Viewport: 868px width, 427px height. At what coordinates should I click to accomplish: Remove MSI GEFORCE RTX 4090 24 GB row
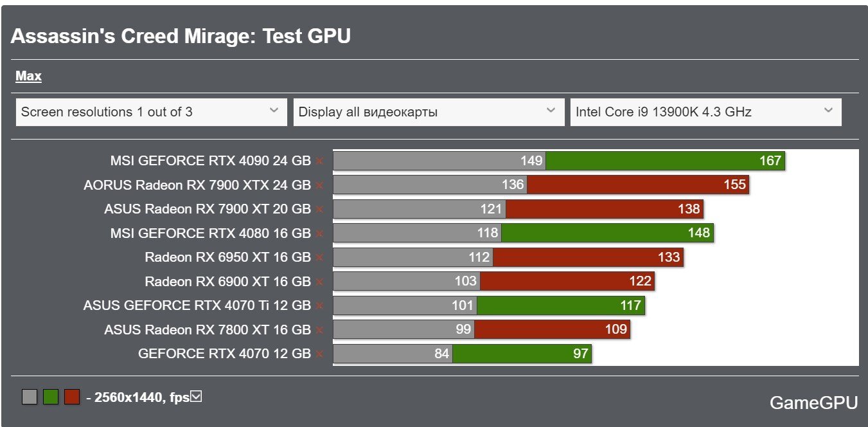[x=319, y=161]
